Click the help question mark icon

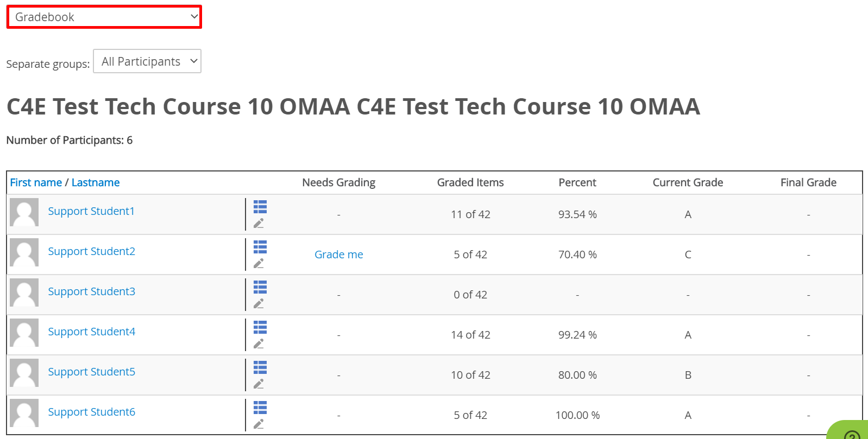point(852,434)
